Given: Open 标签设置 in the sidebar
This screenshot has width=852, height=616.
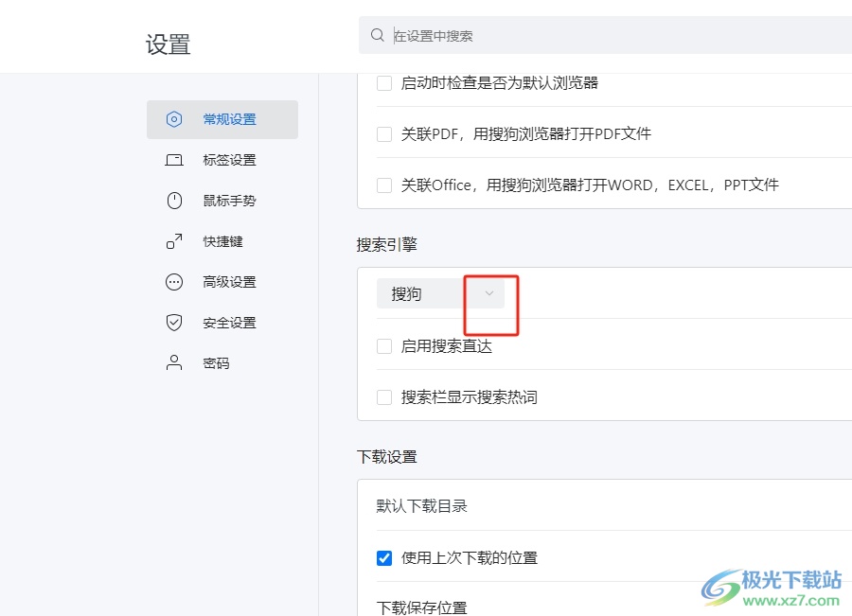Looking at the screenshot, I should [x=222, y=160].
